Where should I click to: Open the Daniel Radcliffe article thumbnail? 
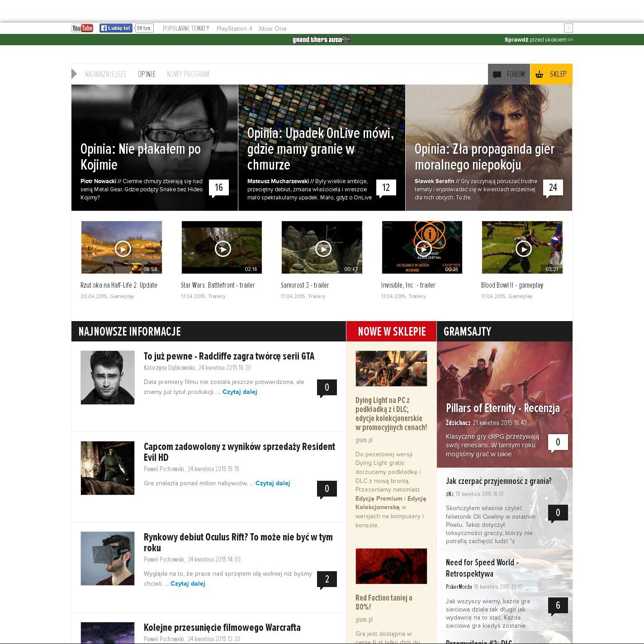[108, 377]
